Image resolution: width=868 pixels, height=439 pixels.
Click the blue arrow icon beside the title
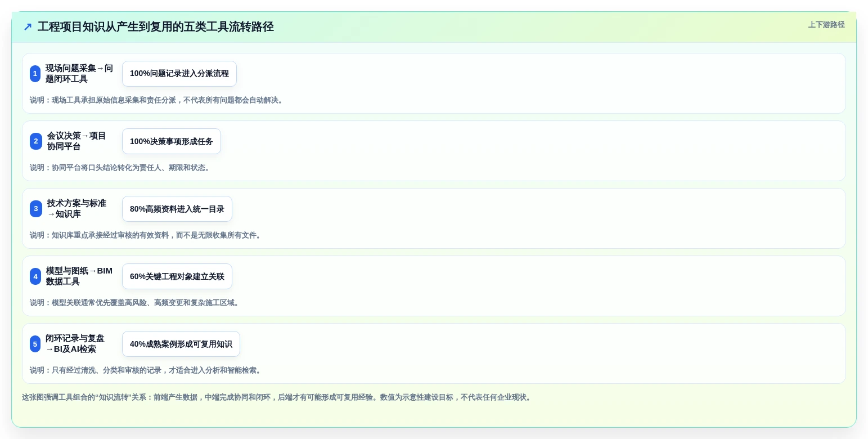(28, 27)
